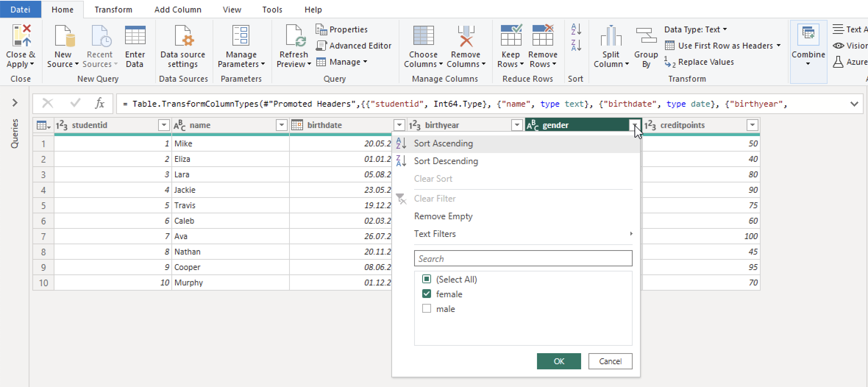Uncheck the female filter value

coord(427,294)
